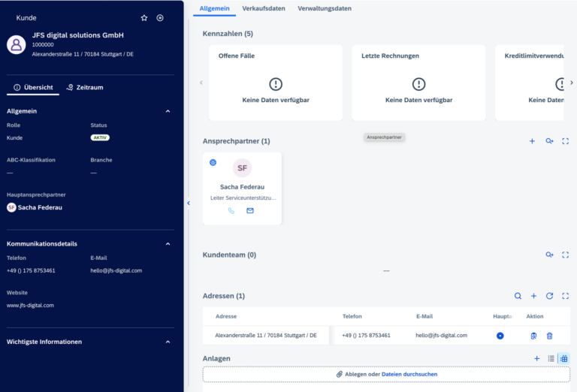Switch Anlagen to list view
577x392 pixels.
tap(551, 359)
